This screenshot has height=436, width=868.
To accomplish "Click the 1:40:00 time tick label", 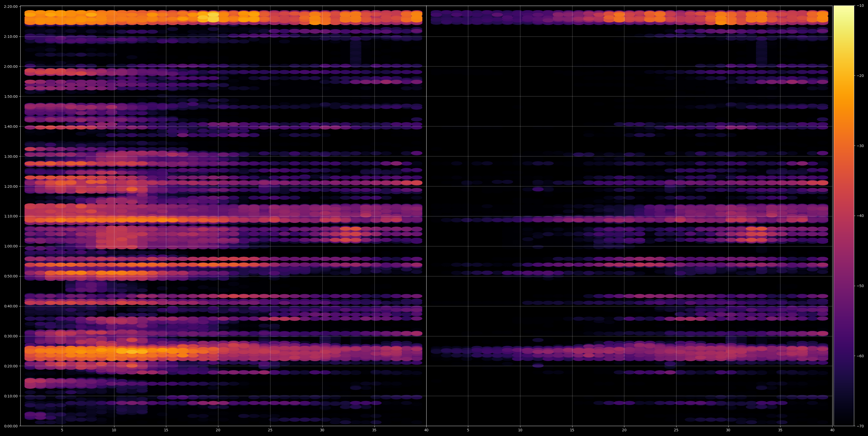I will tap(10, 126).
